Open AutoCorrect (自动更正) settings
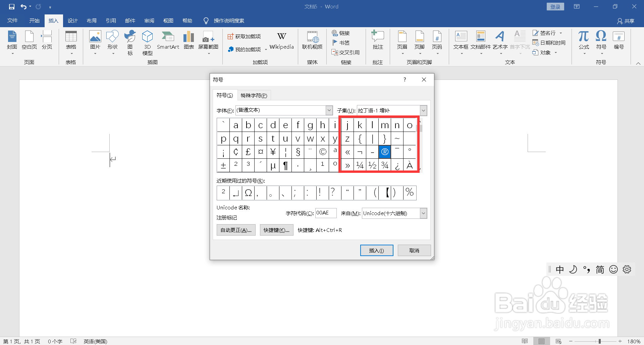Image resolution: width=644 pixels, height=345 pixels. coord(236,230)
